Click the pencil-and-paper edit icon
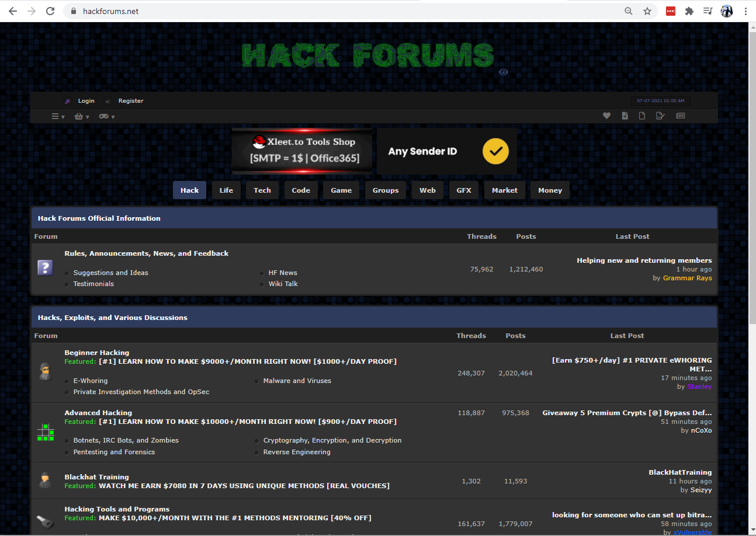756x536 pixels. tap(660, 116)
